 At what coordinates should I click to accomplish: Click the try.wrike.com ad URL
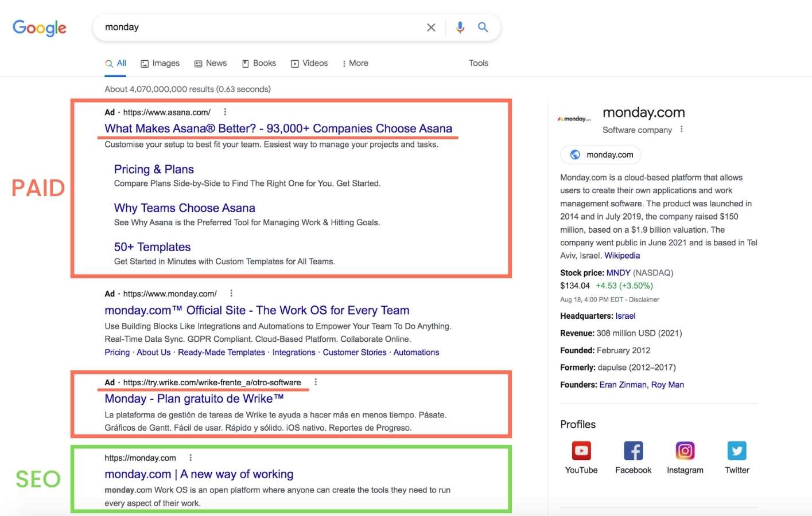(x=212, y=382)
